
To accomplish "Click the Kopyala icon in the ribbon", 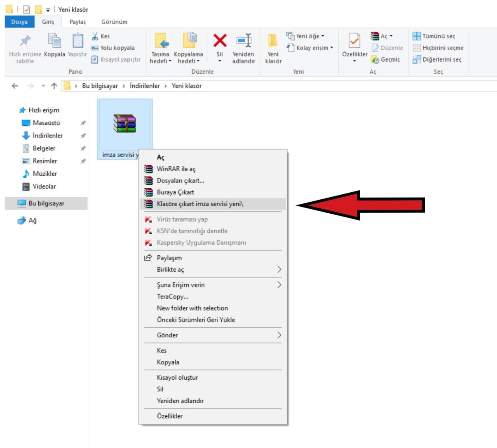I will 54,41.
